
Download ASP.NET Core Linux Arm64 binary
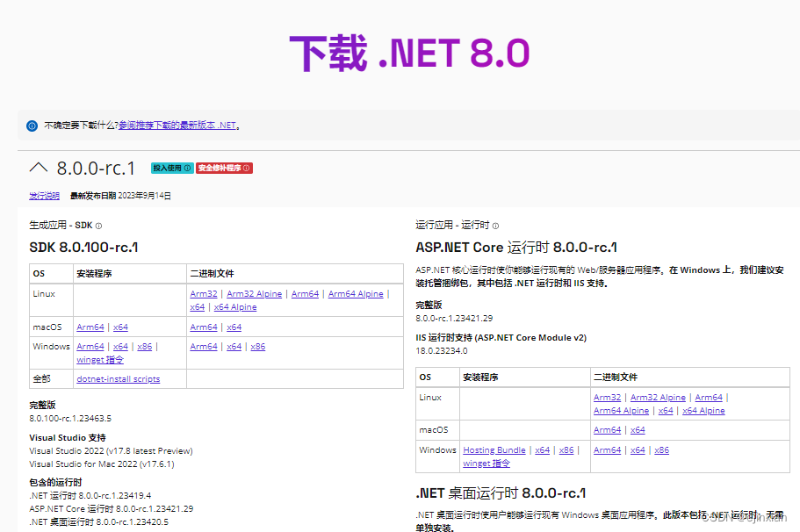[709, 398]
